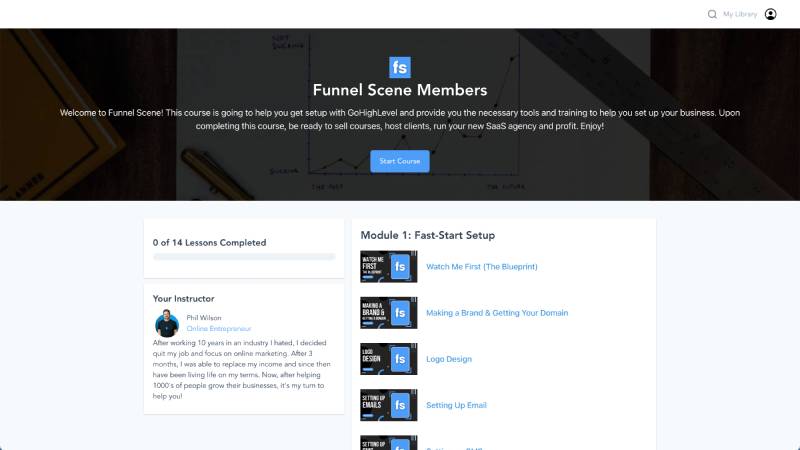Click the Logo Design thumbnail
The height and width of the screenshot is (450, 800).
pyautogui.click(x=389, y=359)
